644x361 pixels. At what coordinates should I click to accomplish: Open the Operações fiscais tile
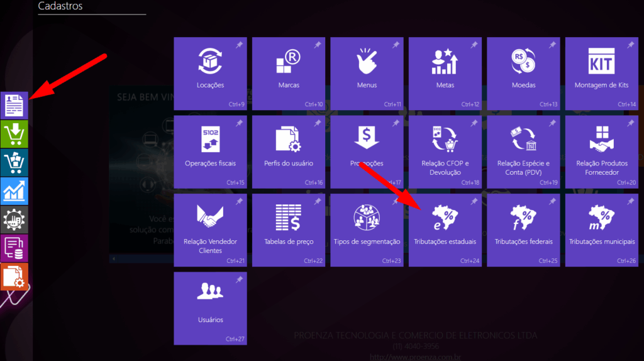point(210,151)
